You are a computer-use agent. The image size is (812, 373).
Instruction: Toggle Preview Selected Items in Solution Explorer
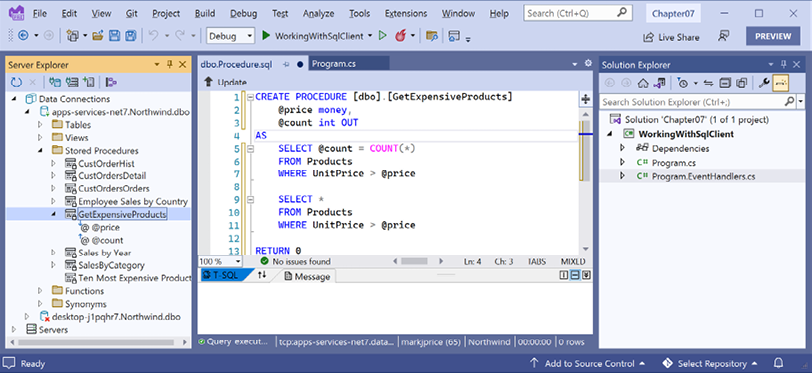[780, 82]
